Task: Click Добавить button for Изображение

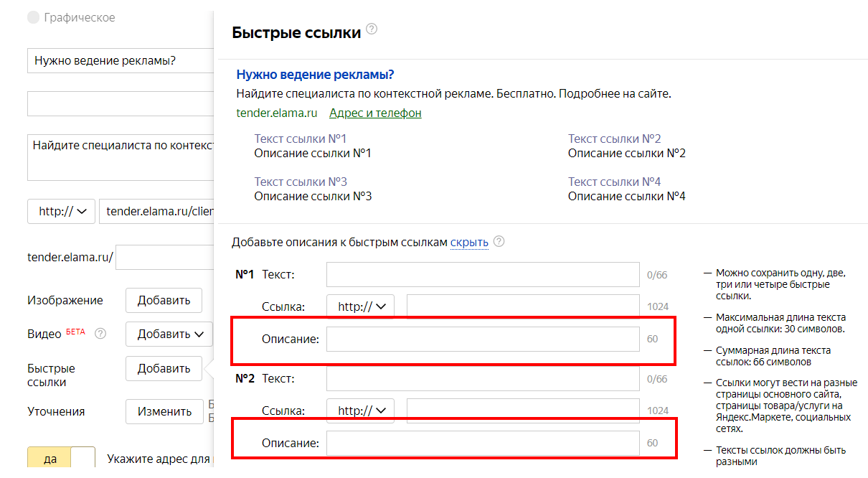Action: [164, 300]
